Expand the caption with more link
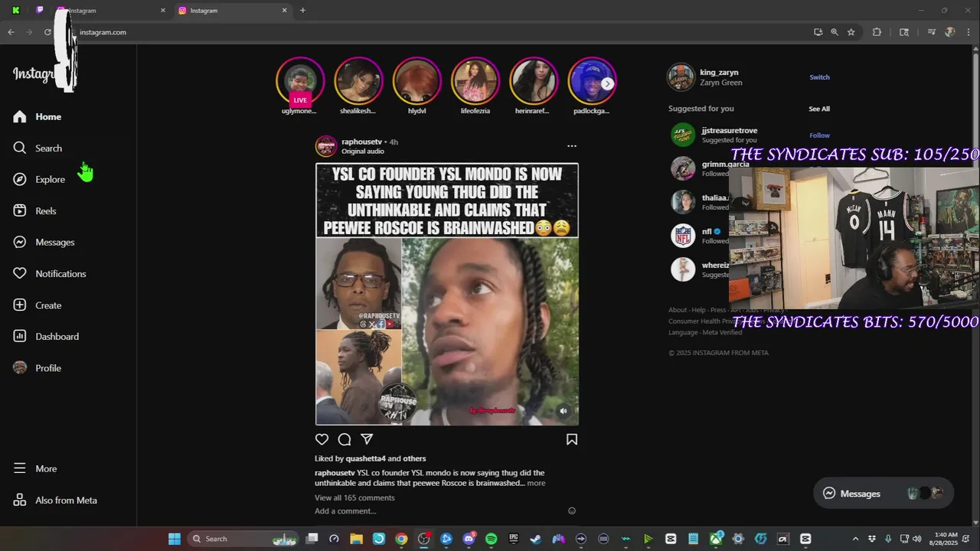This screenshot has height=551, width=980. 536,483
